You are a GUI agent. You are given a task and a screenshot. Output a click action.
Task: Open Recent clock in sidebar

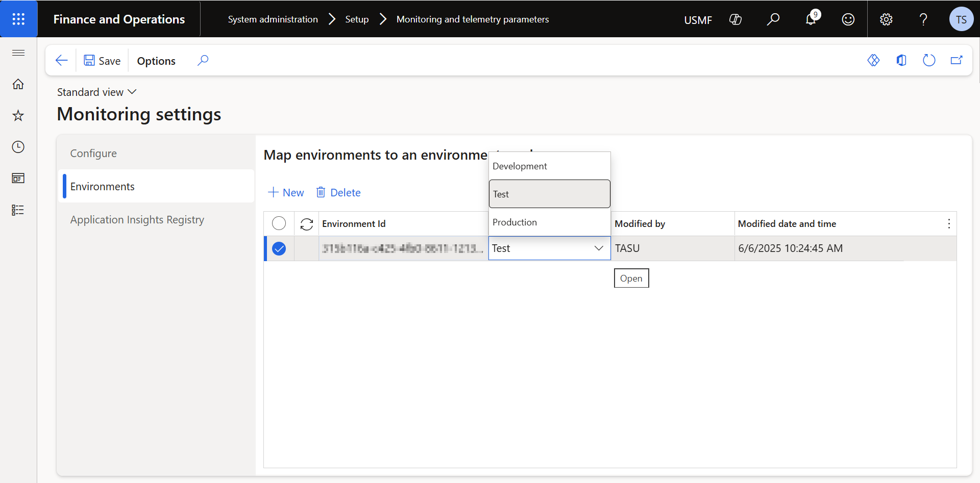(x=18, y=147)
